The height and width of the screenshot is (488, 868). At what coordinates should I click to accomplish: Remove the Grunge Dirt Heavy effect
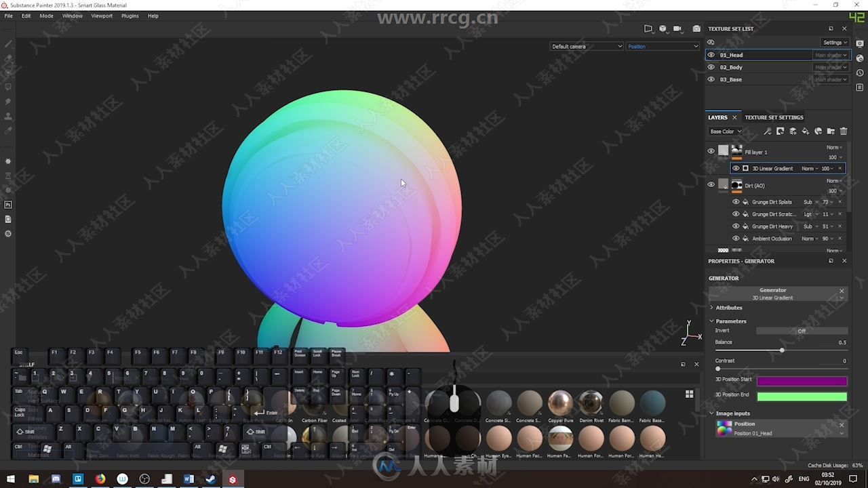point(840,226)
